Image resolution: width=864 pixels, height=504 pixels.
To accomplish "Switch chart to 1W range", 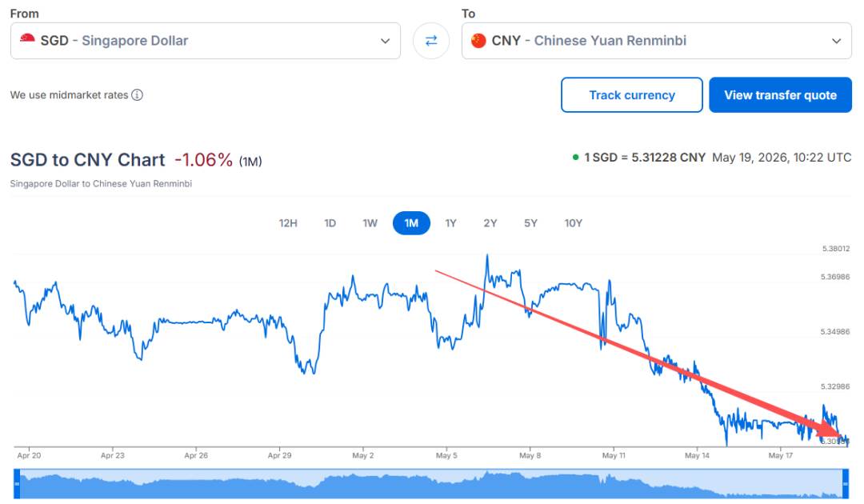I will coord(370,223).
